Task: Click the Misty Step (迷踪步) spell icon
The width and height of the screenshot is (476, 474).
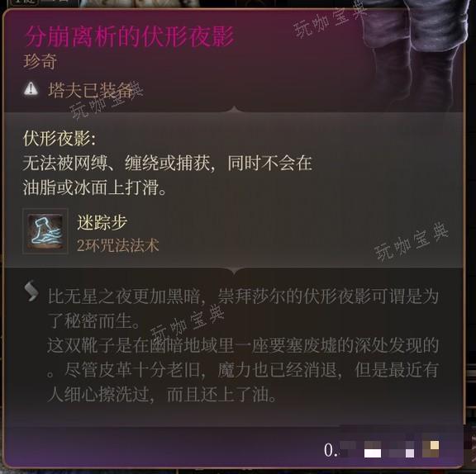Action: tap(45, 231)
